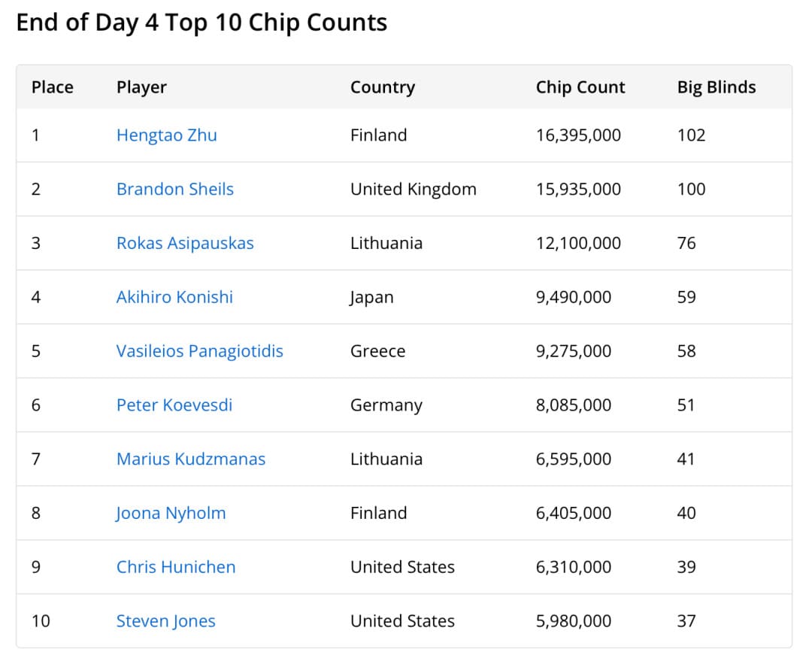Click Marius Kudzmanas link
The height and width of the screenshot is (667, 812).
(190, 459)
